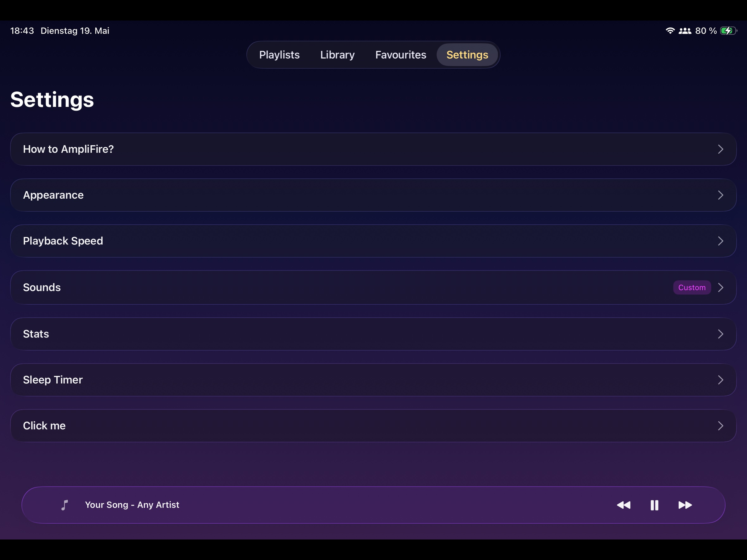Tap chevron on Stats row
Image resolution: width=747 pixels, height=560 pixels.
(720, 334)
